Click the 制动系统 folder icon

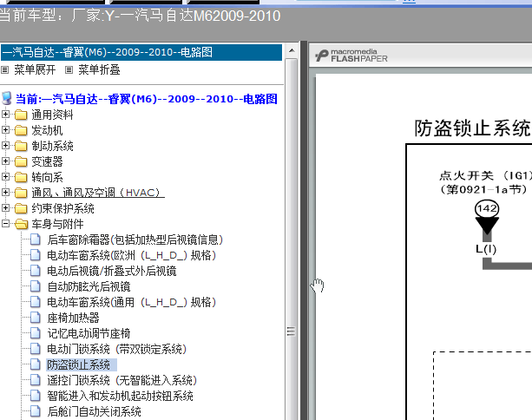[x=21, y=146]
